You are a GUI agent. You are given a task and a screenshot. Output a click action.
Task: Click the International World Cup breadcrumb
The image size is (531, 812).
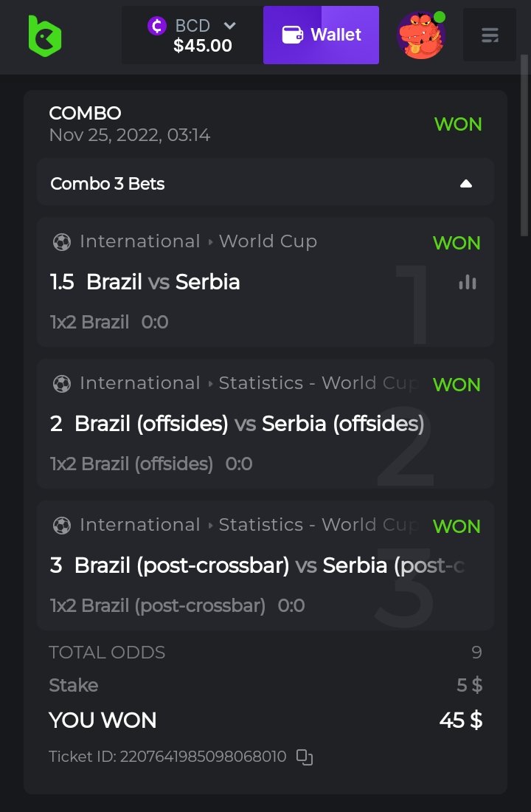click(198, 242)
